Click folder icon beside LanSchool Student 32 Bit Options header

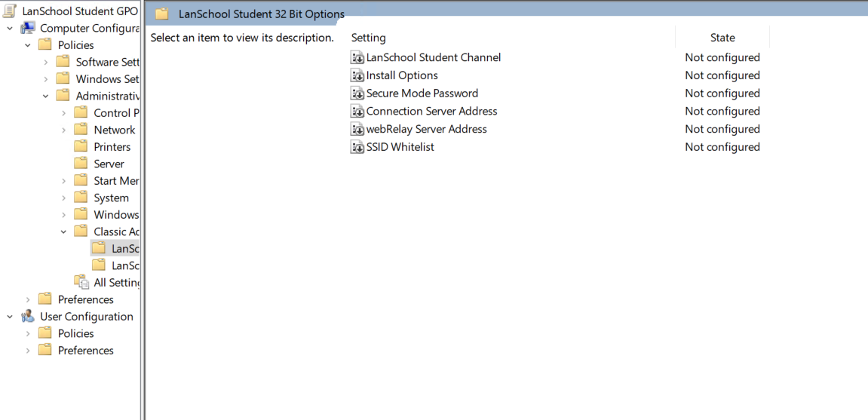click(161, 14)
